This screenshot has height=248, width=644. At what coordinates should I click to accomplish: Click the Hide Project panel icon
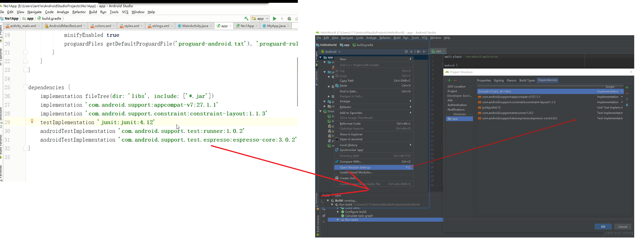pyautogui.click(x=425, y=52)
